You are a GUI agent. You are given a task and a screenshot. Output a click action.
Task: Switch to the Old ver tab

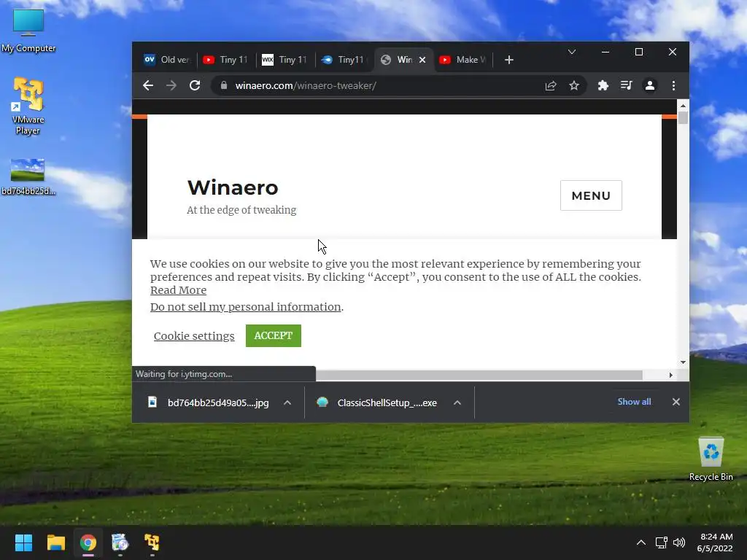pos(166,60)
